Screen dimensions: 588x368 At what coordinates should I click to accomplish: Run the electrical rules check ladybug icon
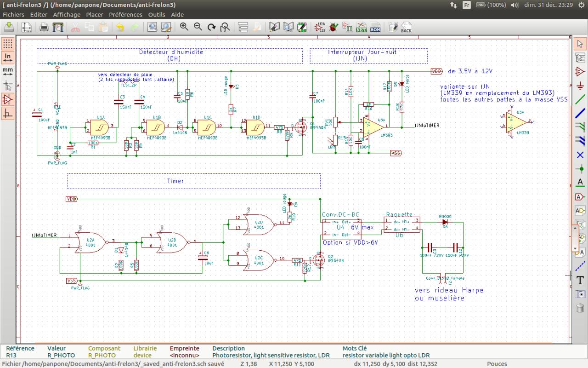[x=334, y=27]
